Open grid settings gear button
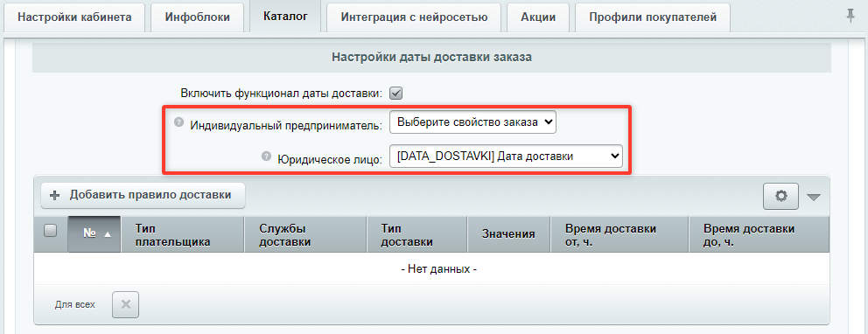This screenshot has height=334, width=868. [781, 196]
